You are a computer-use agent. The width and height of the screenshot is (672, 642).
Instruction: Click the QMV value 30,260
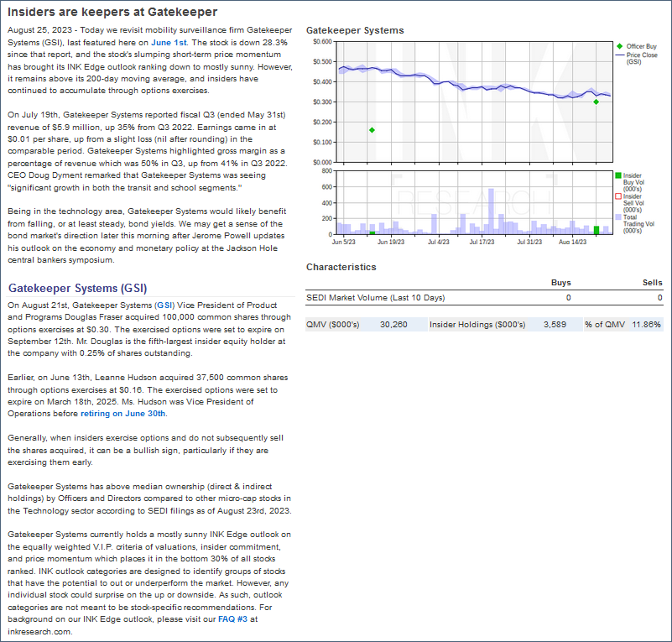pos(393,325)
